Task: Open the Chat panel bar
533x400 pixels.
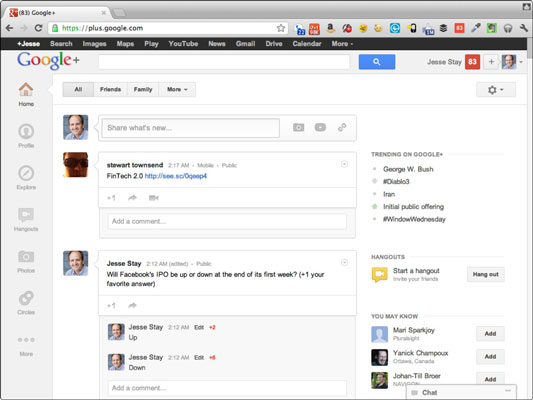Action: [461, 393]
